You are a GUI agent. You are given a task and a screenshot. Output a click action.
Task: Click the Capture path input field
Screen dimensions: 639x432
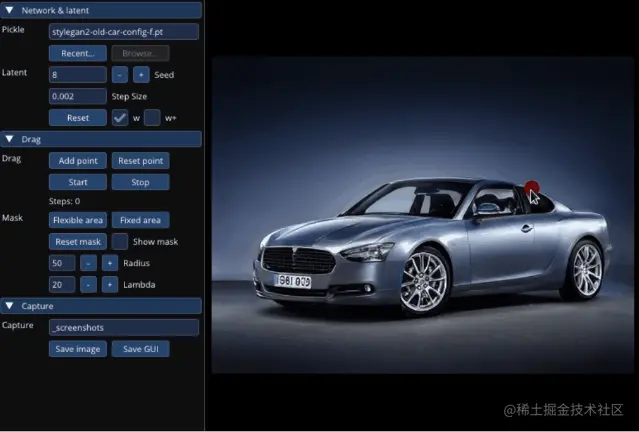pos(124,328)
